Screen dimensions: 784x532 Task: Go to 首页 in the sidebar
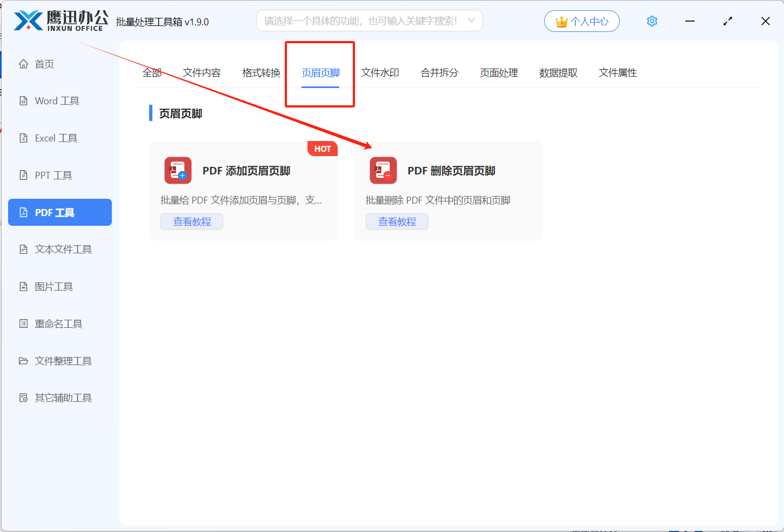[44, 64]
